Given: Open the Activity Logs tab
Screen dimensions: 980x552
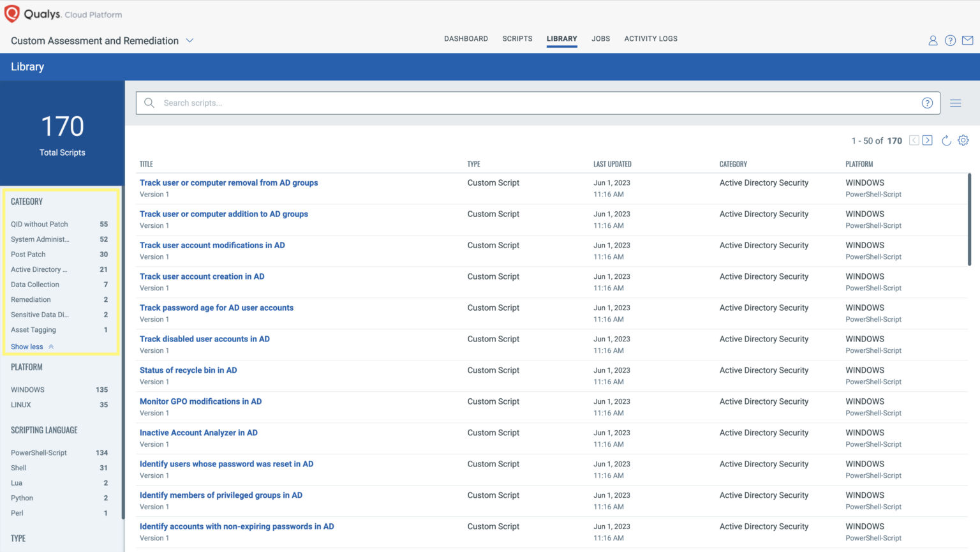Looking at the screenshot, I should 651,38.
